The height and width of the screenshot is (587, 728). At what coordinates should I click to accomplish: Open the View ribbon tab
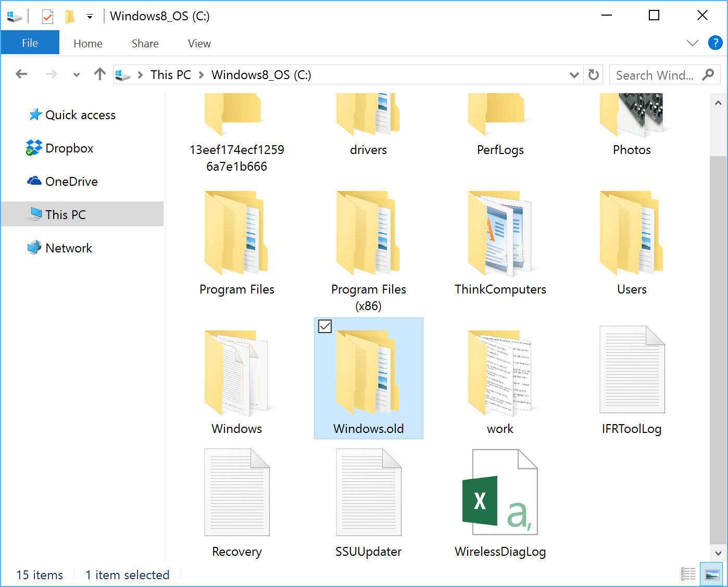[x=199, y=44]
